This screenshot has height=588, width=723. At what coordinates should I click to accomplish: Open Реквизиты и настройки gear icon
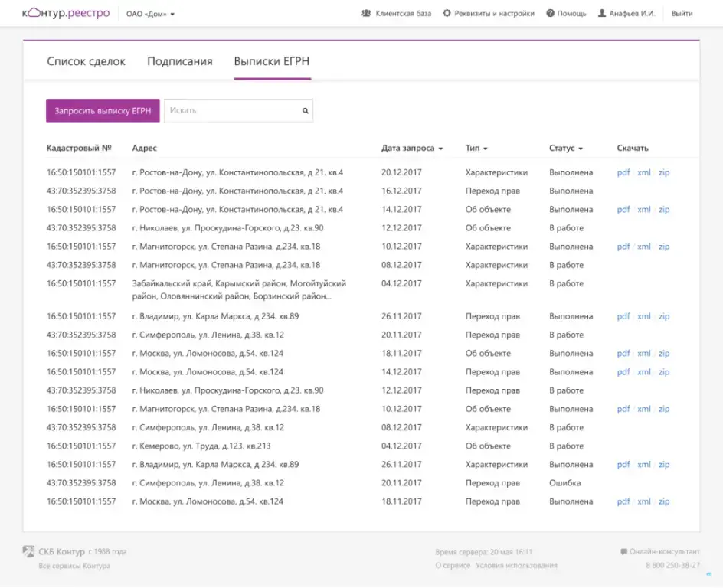click(447, 13)
